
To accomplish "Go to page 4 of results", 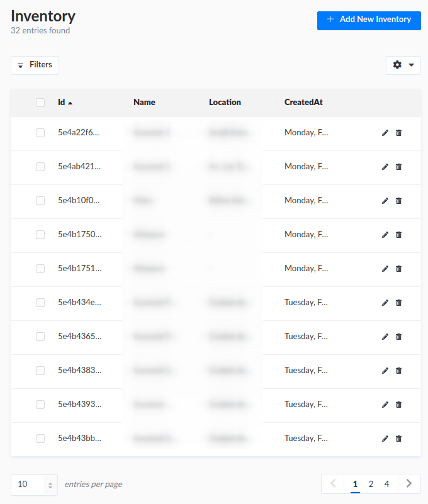I will click(386, 484).
